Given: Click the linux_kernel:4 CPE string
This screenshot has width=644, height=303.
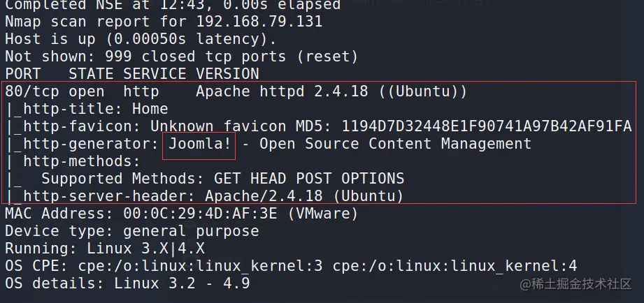Looking at the screenshot, I should point(455,267).
